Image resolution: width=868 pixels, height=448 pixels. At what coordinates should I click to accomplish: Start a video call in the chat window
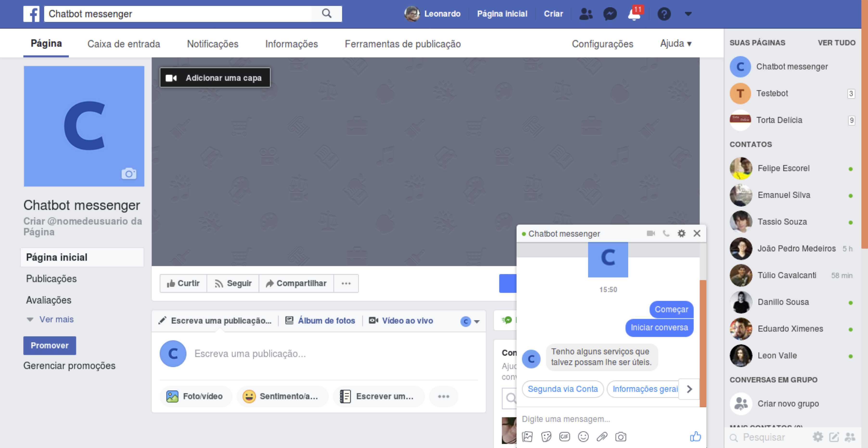[650, 233]
